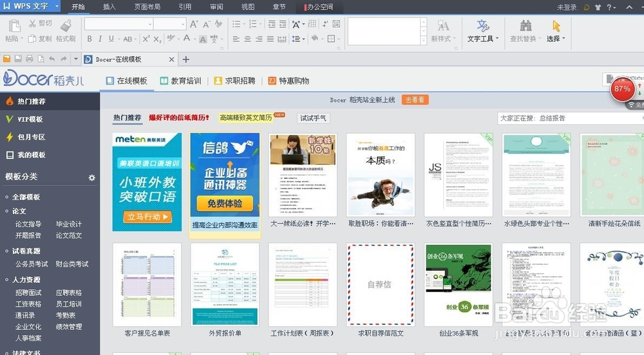
Task: Click the save disk quick-access icon
Action: [x=18, y=59]
